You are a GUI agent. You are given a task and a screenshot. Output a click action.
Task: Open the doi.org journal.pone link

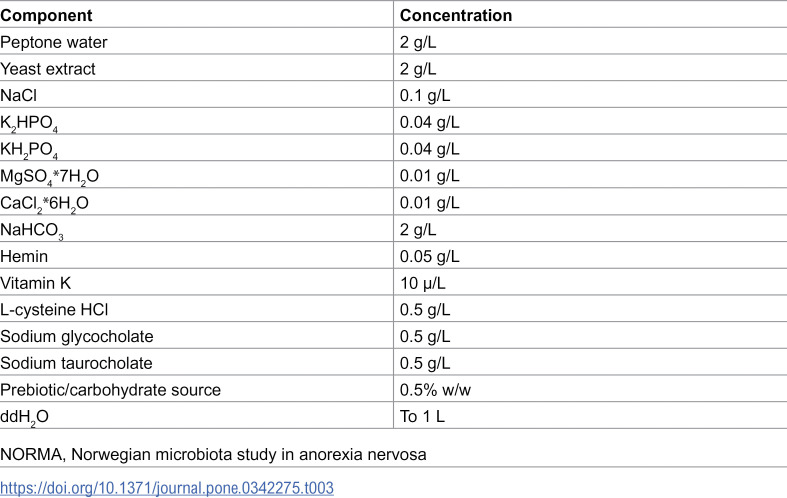(167, 488)
